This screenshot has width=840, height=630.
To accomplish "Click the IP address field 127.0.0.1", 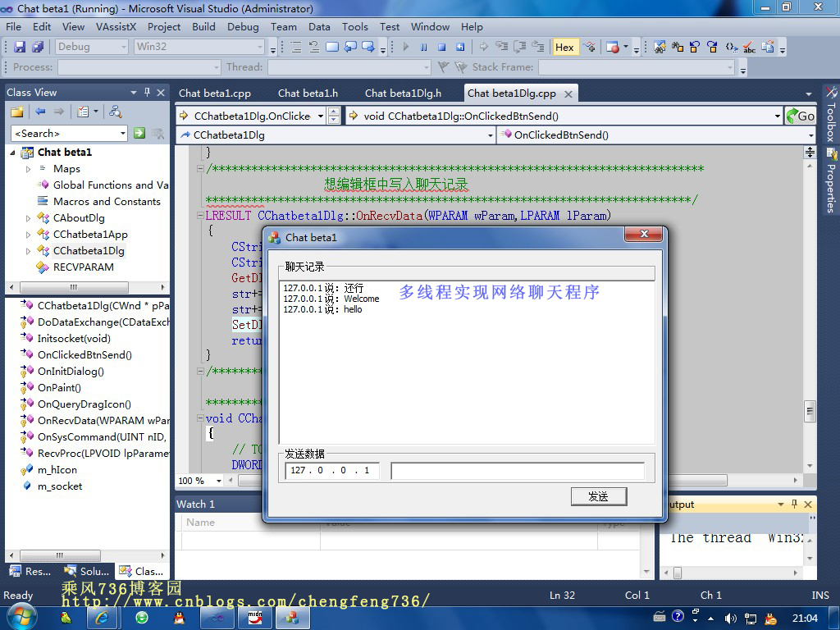I will (332, 470).
